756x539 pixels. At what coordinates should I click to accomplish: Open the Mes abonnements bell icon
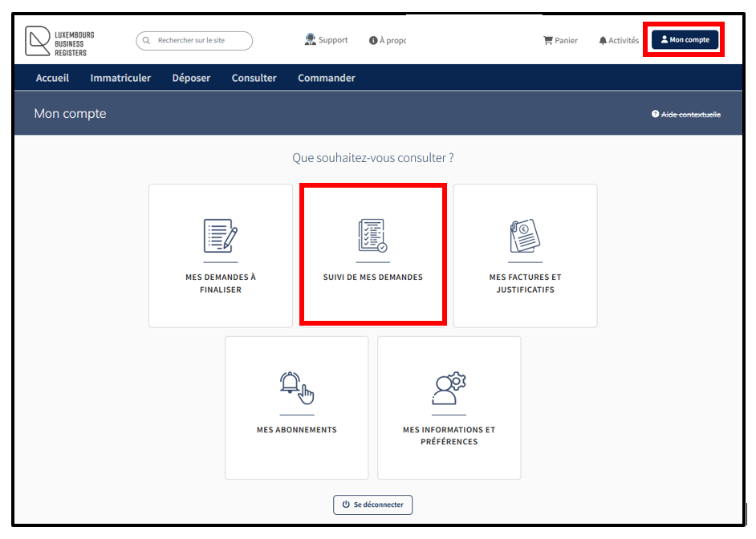(296, 388)
